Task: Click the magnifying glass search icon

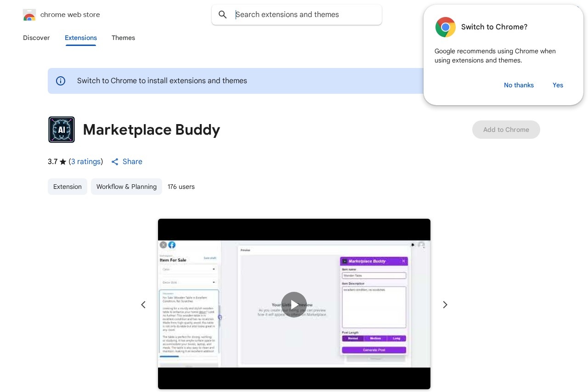Action: [223, 15]
